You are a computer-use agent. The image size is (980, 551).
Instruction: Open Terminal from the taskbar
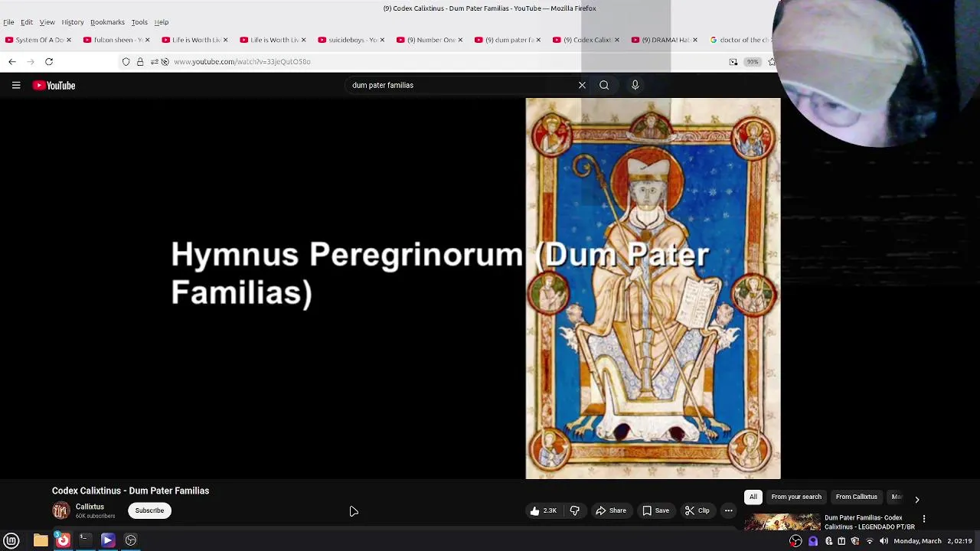[85, 540]
